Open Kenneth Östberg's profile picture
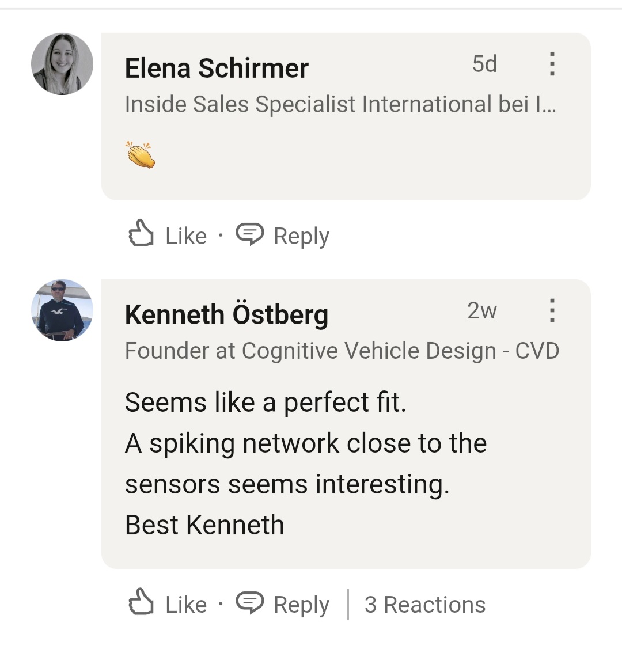 (62, 310)
